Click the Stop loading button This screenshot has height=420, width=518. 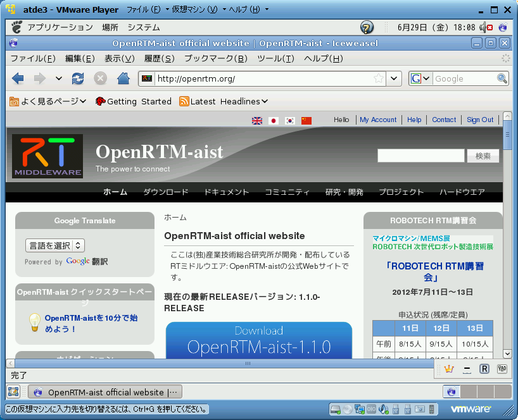tap(100, 78)
